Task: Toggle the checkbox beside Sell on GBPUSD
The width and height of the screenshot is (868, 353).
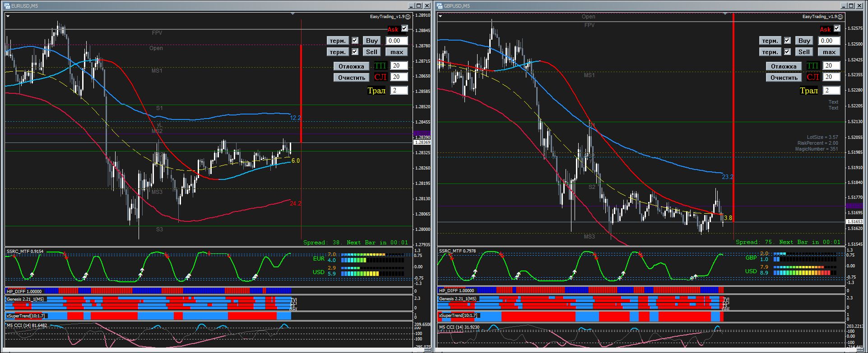Action: 787,52
